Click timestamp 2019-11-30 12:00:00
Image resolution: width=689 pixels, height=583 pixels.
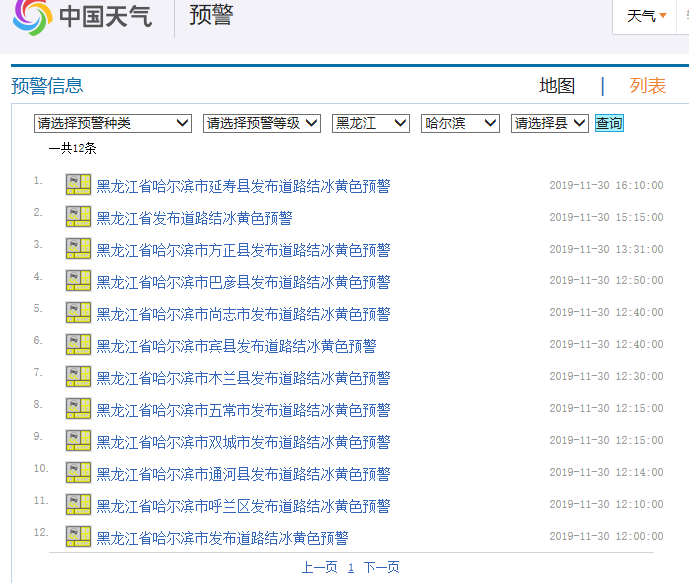coord(606,536)
